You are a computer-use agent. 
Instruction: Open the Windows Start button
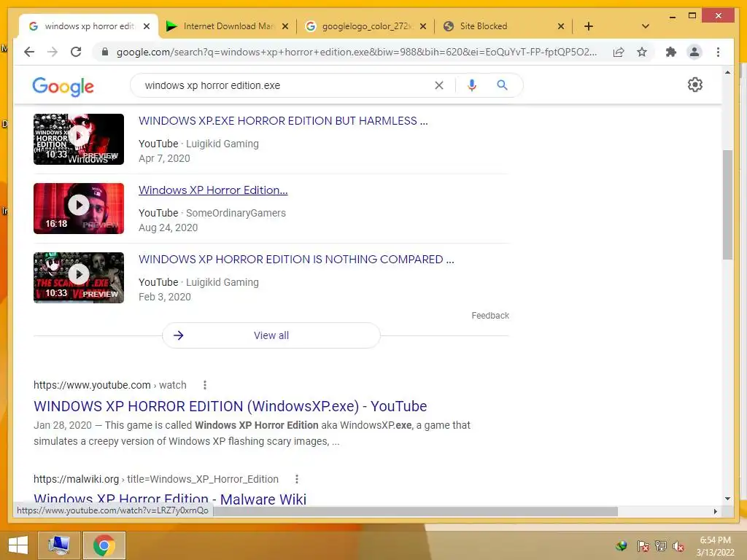pos(18,545)
